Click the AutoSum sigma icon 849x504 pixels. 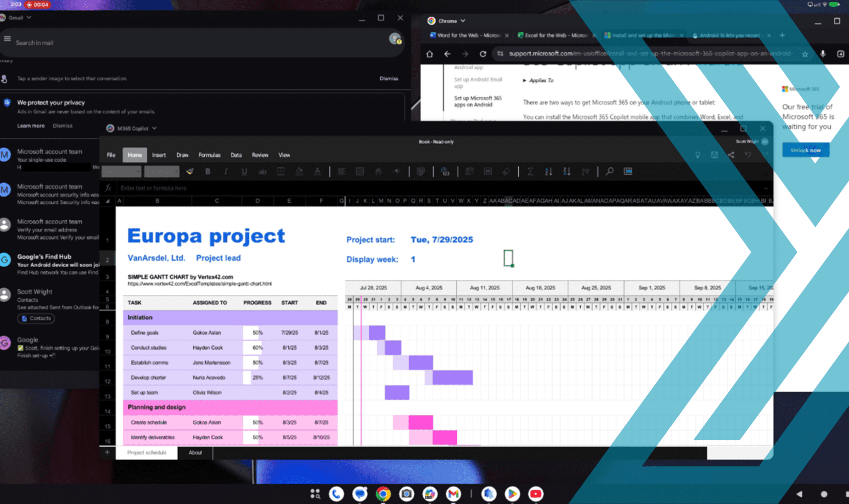tap(530, 171)
